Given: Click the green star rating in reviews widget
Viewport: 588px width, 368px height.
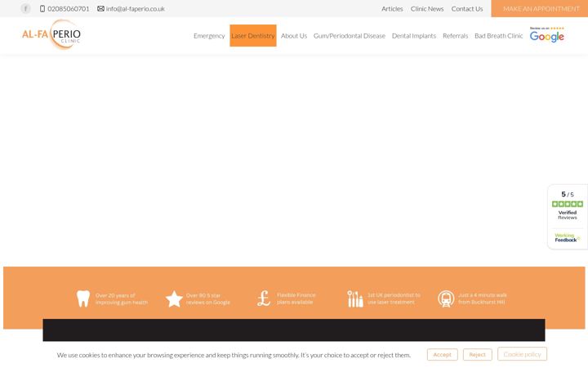Looking at the screenshot, I should 568,204.
